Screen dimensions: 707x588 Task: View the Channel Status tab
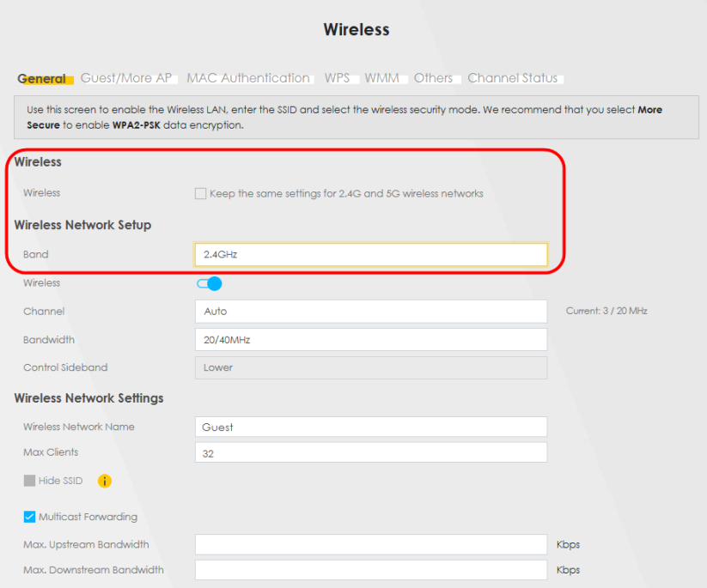[513, 78]
